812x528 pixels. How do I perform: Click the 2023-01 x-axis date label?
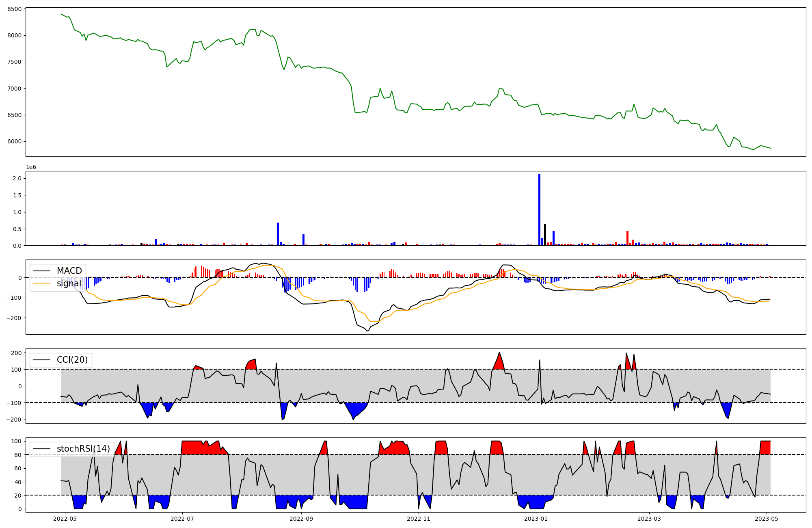click(536, 519)
